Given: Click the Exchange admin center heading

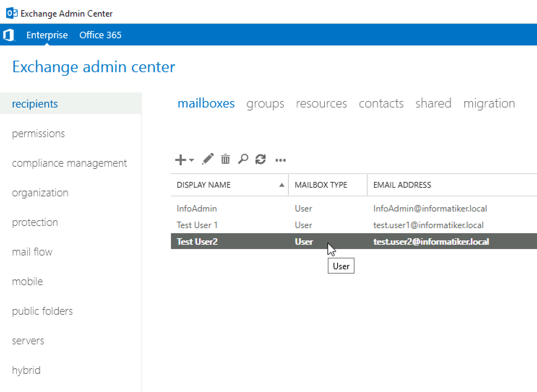Looking at the screenshot, I should [x=94, y=67].
